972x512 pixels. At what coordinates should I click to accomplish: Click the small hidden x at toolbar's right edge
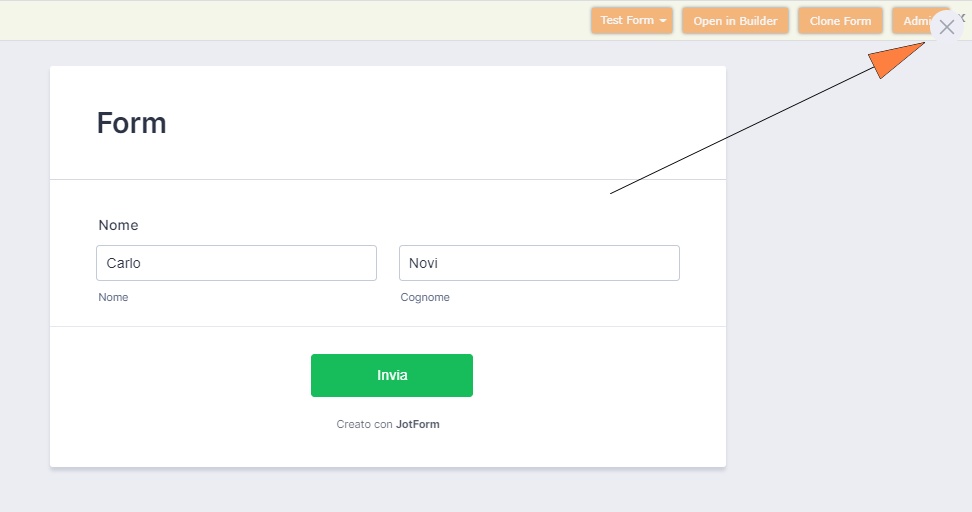(x=962, y=18)
